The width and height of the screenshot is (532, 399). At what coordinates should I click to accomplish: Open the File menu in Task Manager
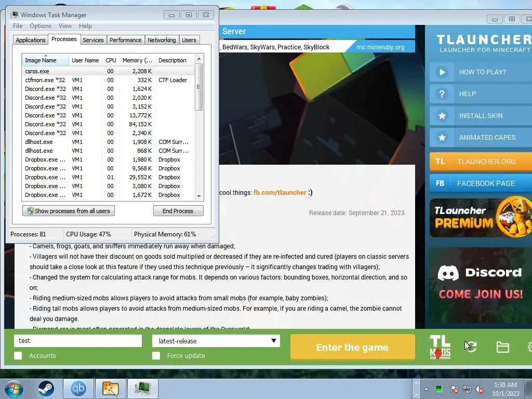pyautogui.click(x=18, y=26)
